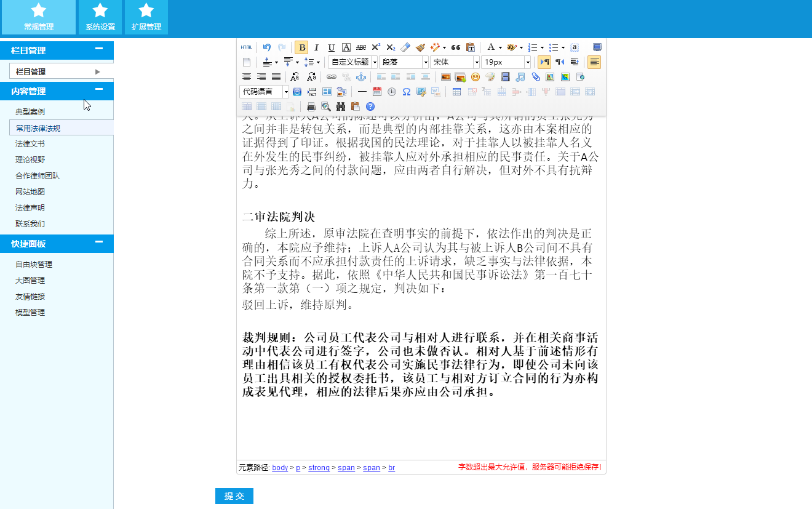Click the blockquote quotation marks icon

tap(456, 47)
